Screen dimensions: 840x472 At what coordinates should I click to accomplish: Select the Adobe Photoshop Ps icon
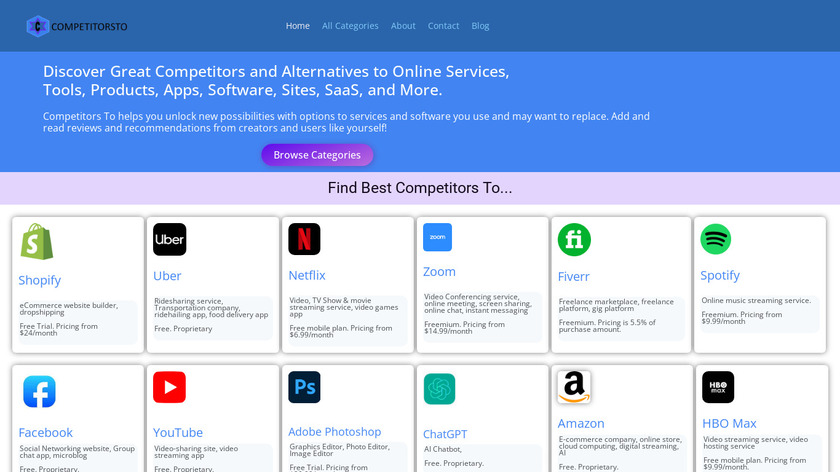pyautogui.click(x=304, y=387)
